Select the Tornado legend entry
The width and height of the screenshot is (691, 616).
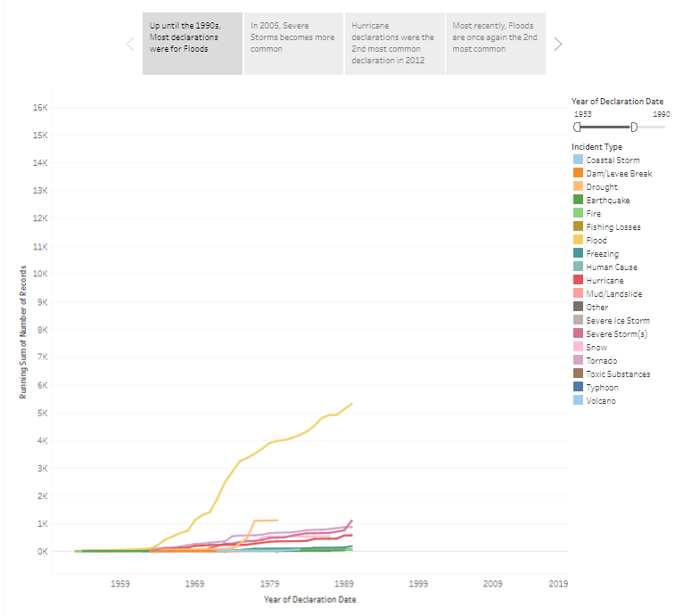tap(602, 361)
